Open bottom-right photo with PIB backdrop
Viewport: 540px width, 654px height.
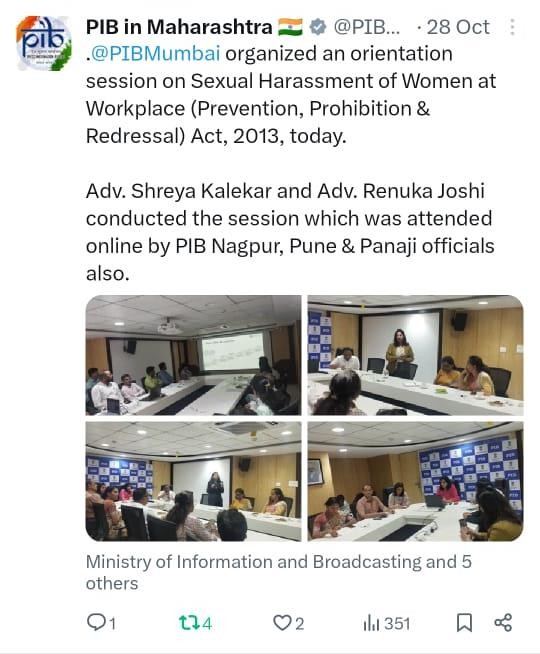415,481
